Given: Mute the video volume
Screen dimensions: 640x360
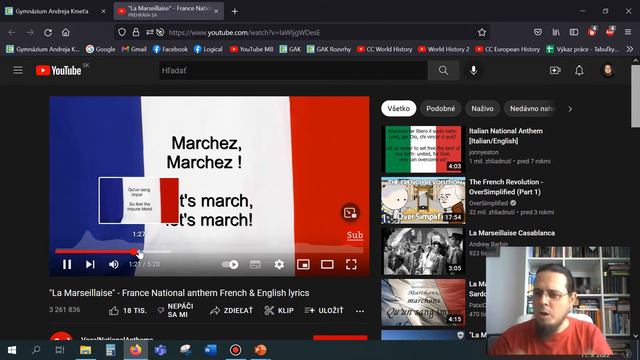Looking at the screenshot, I should coord(113,264).
